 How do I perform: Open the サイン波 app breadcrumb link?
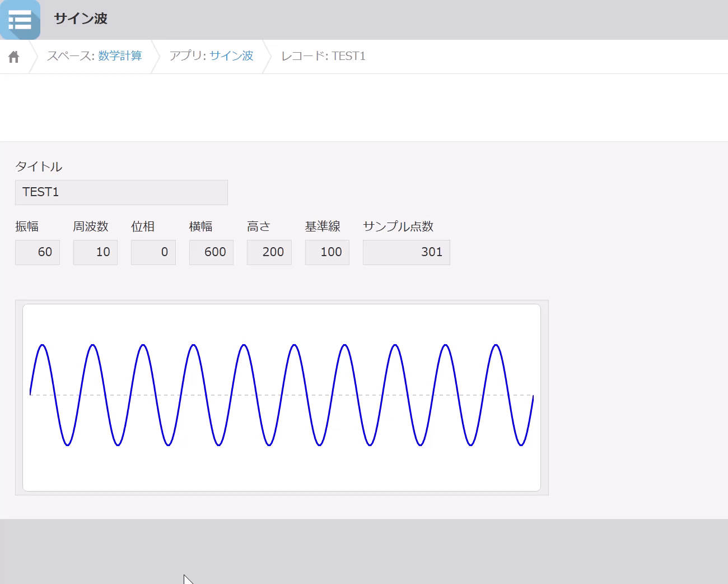point(231,55)
